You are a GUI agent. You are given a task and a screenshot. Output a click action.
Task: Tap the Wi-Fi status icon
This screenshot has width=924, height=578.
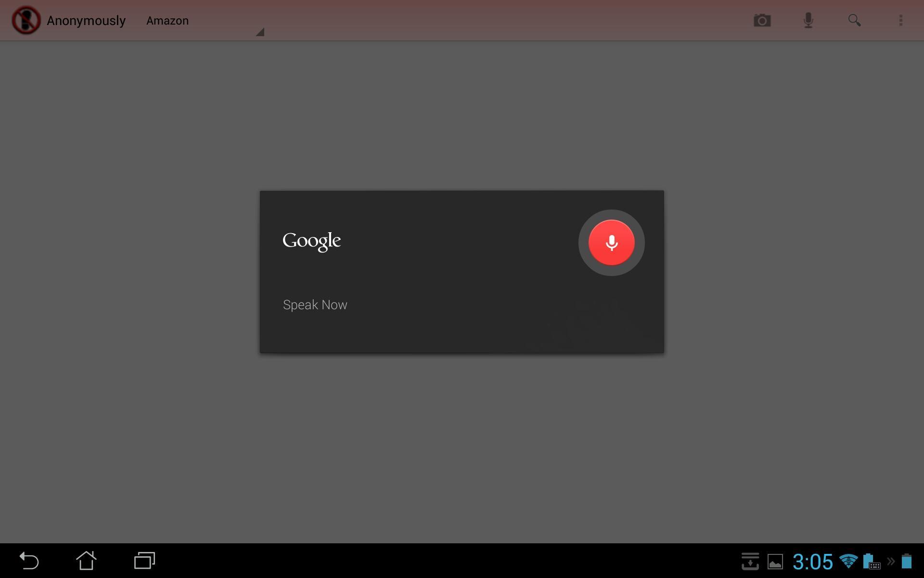click(x=848, y=561)
